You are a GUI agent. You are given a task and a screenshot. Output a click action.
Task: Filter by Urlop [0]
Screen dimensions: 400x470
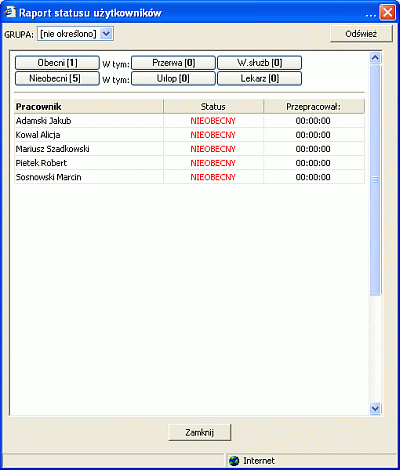(173, 78)
